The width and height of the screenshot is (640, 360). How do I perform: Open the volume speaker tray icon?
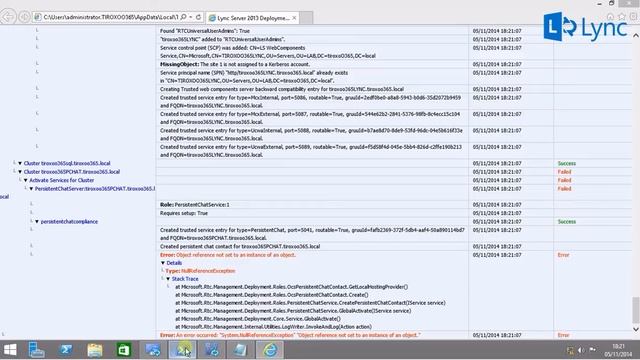tap(581, 350)
